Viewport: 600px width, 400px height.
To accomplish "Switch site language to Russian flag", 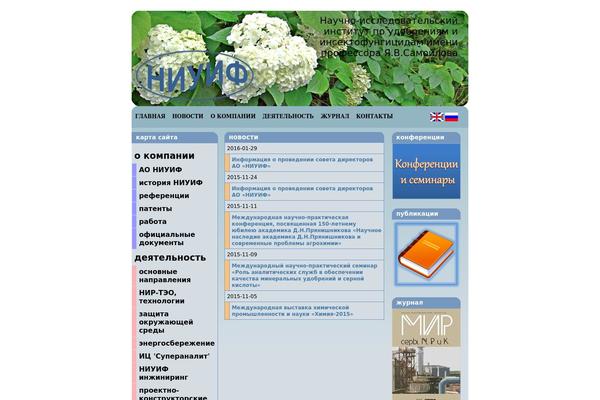I will coord(451,117).
